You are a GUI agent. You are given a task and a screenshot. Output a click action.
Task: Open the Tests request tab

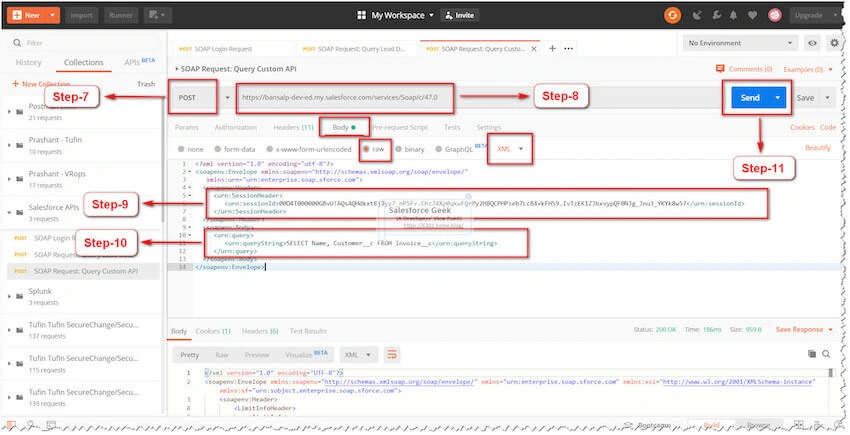[x=452, y=127]
